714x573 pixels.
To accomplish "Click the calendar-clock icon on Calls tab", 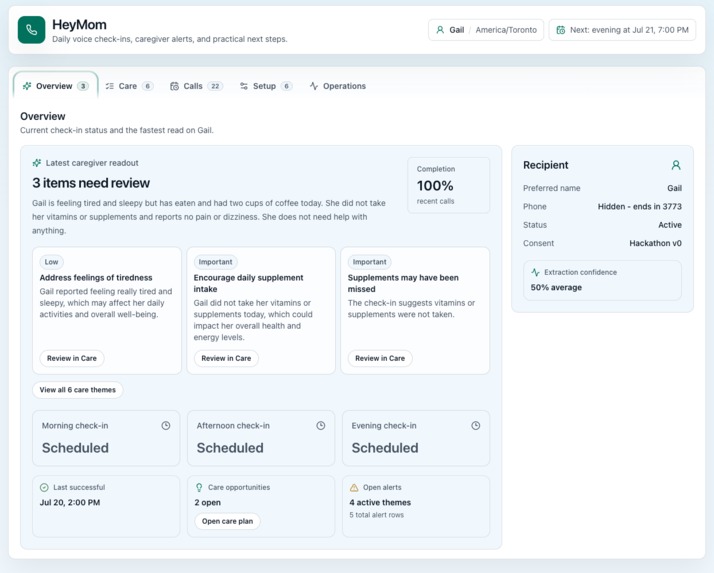I will tap(174, 86).
